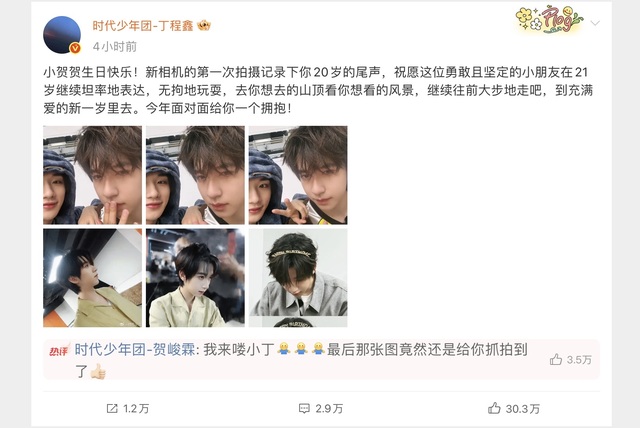Click the orange verified V badge
640x428 pixels.
coord(75,48)
